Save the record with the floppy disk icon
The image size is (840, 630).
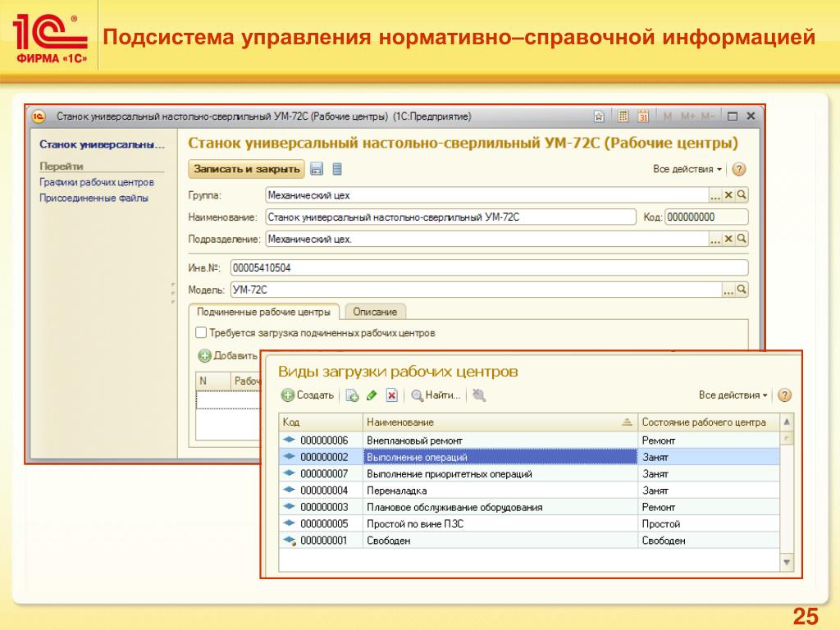[x=317, y=169]
